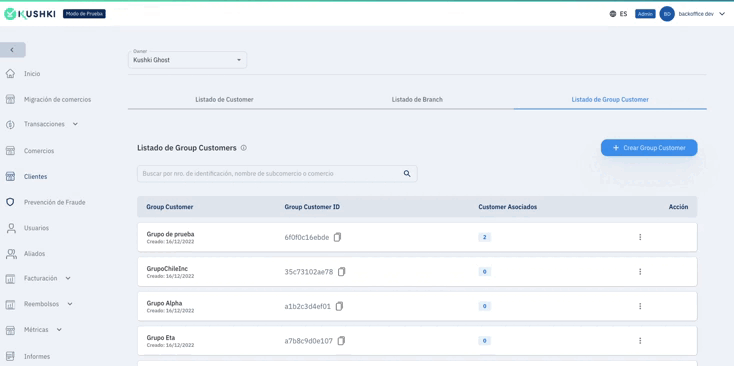Click the Migración de comercios icon
The image size is (734, 366).
tap(10, 99)
